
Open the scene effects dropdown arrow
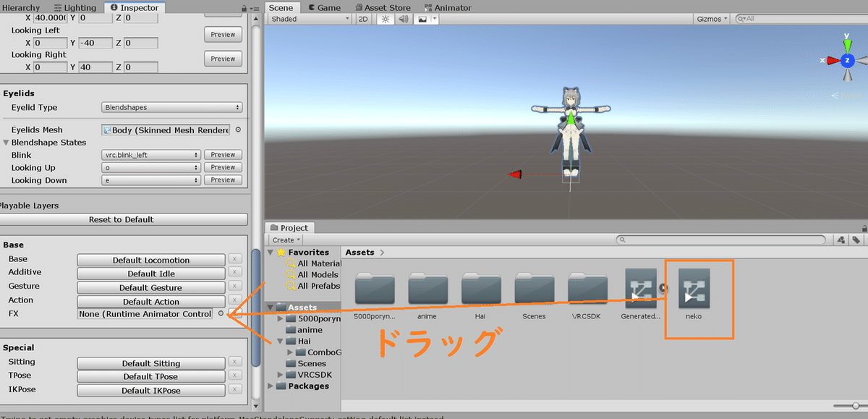click(434, 19)
